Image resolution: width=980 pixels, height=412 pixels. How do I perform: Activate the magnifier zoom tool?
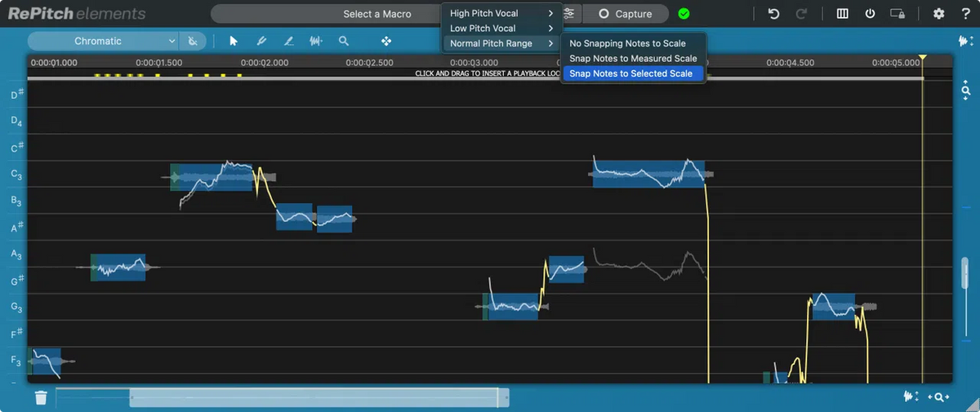point(344,41)
